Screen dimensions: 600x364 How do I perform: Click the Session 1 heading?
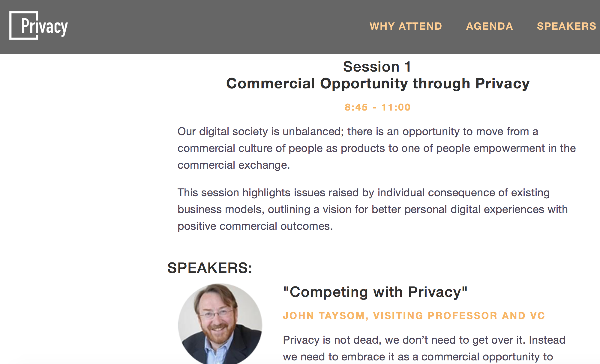coord(377,67)
